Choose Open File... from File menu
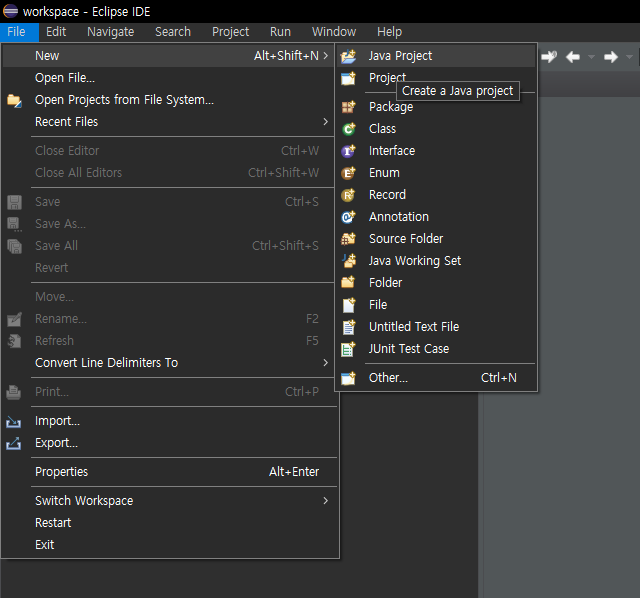Image resolution: width=640 pixels, height=598 pixels. (169, 78)
